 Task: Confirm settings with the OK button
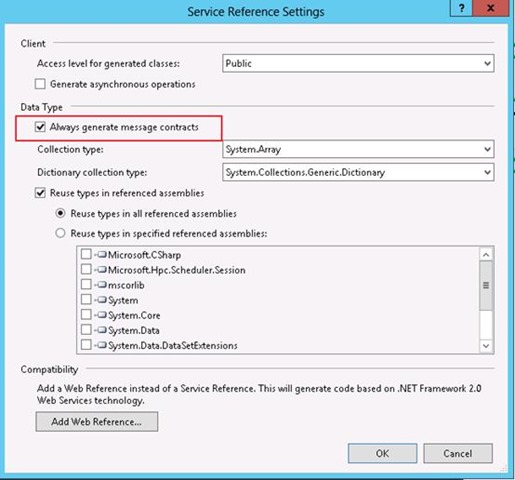[x=382, y=453]
